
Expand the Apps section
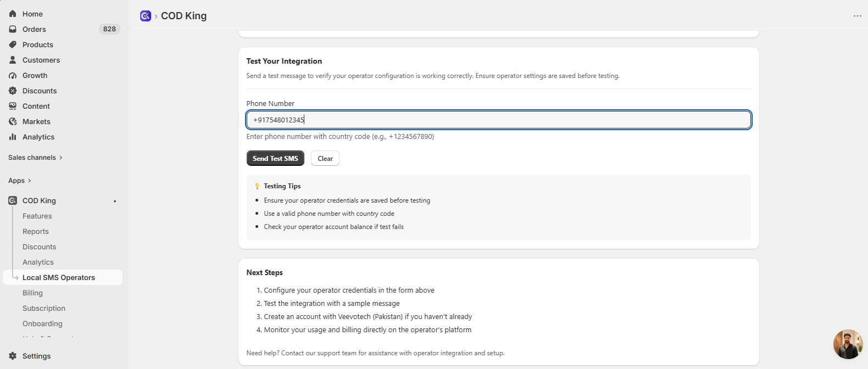tap(20, 181)
